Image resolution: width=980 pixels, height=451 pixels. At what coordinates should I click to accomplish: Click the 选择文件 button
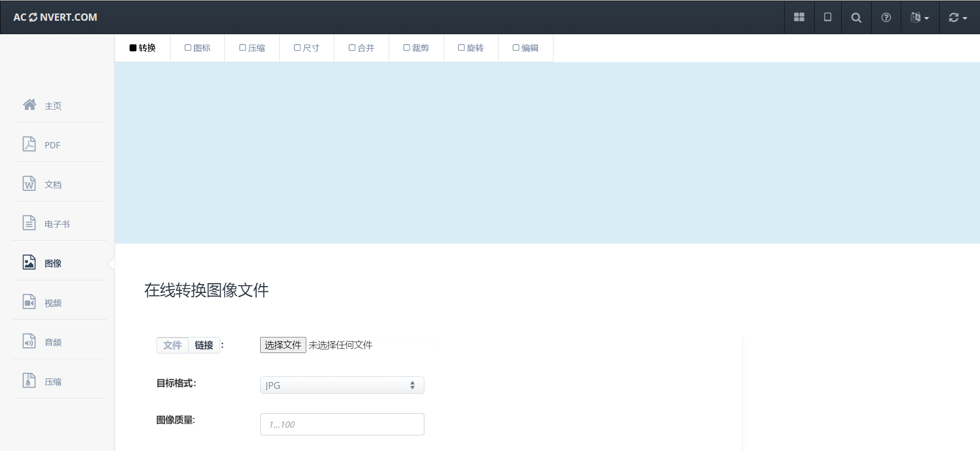point(283,345)
